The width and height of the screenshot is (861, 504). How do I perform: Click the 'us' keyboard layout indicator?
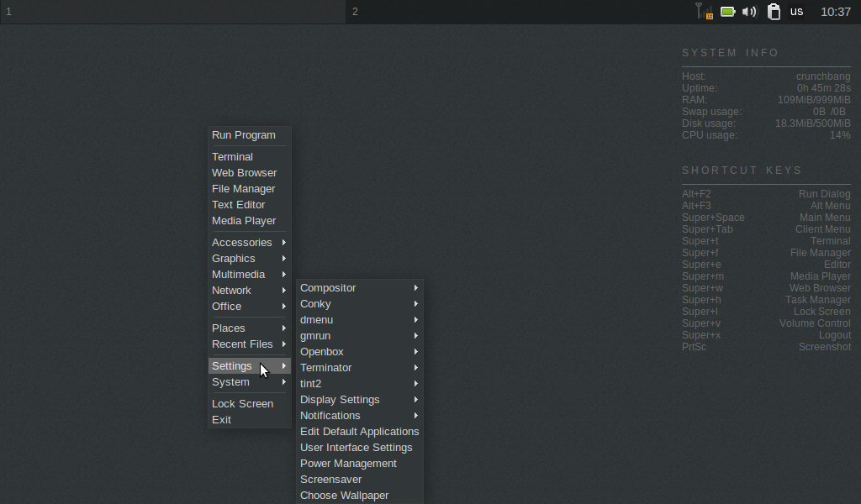click(x=795, y=12)
